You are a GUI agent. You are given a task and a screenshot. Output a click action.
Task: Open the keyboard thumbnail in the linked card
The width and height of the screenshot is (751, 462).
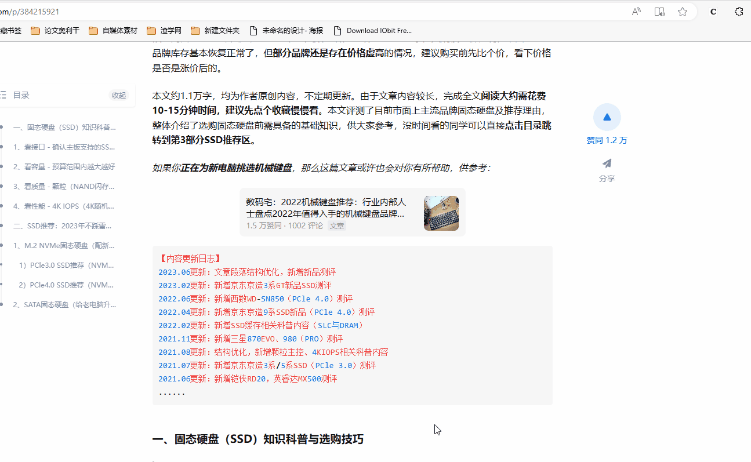click(441, 213)
